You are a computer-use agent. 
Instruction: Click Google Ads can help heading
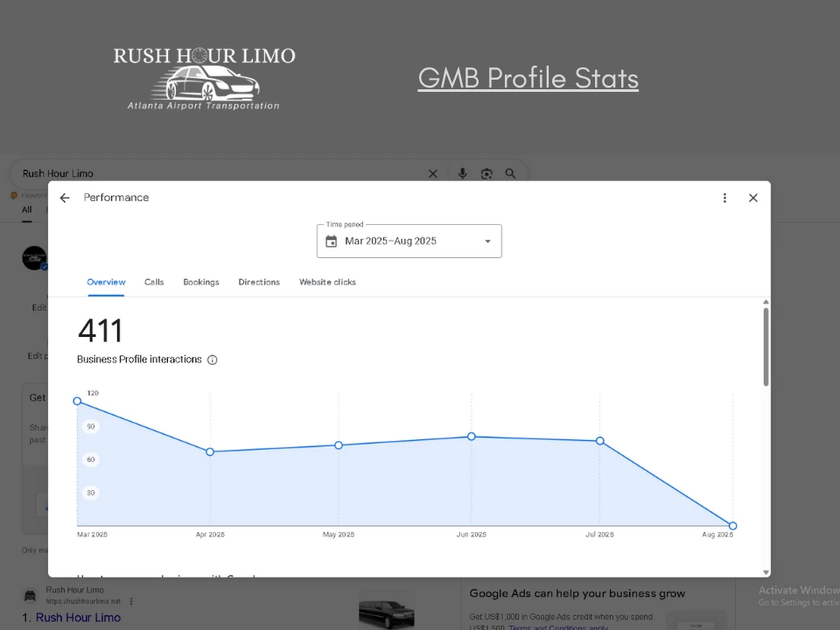[x=577, y=593]
